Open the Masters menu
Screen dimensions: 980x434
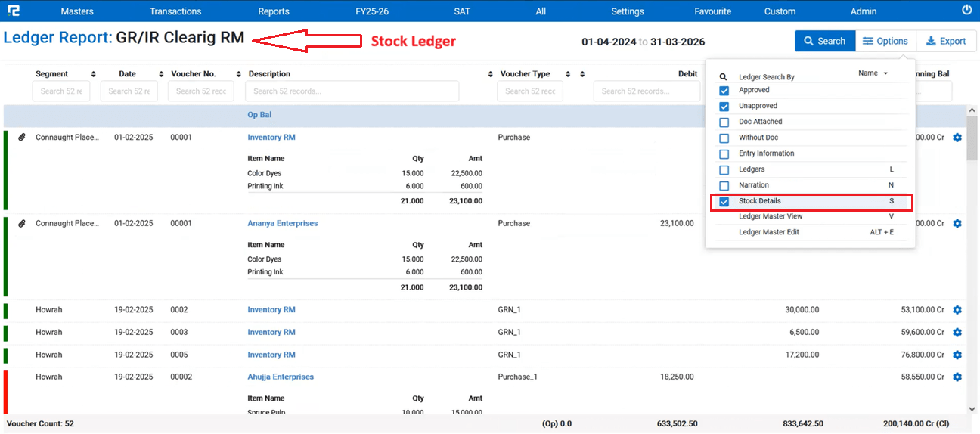[x=77, y=11]
